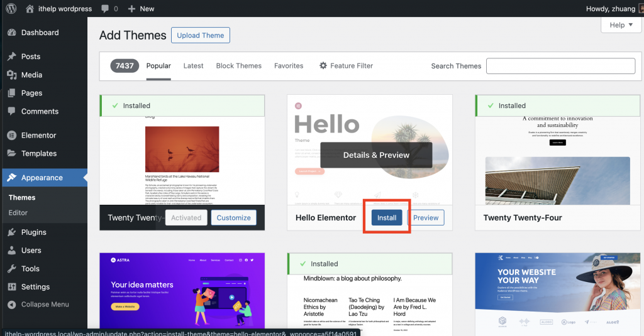This screenshot has height=336, width=644.
Task: Click the Search Themes input field
Action: click(x=560, y=66)
